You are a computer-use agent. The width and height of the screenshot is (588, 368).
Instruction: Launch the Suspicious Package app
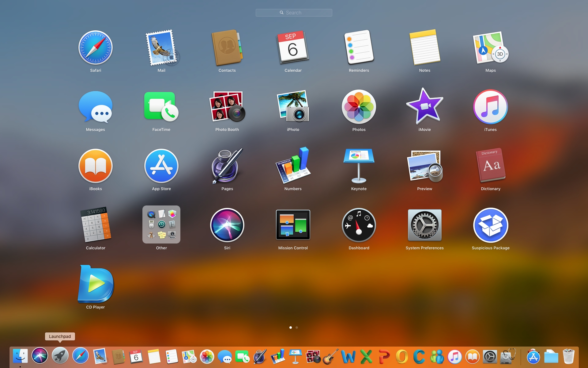click(x=491, y=225)
